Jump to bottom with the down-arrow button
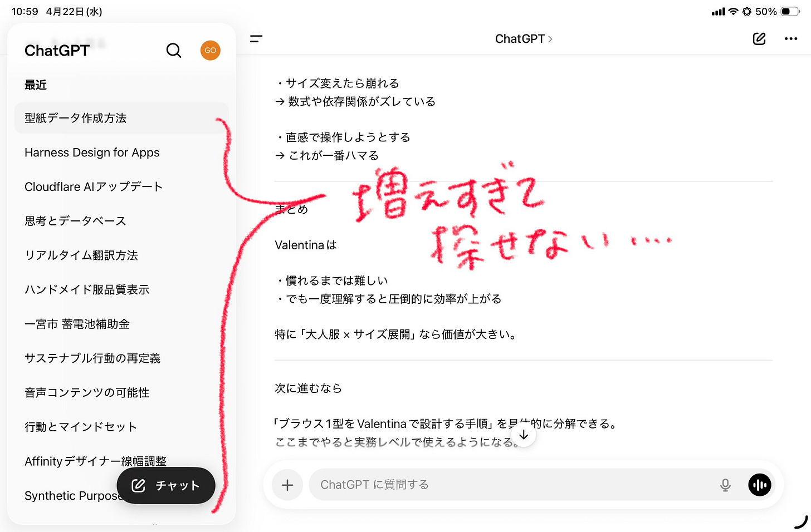This screenshot has width=811, height=532. 524,435
